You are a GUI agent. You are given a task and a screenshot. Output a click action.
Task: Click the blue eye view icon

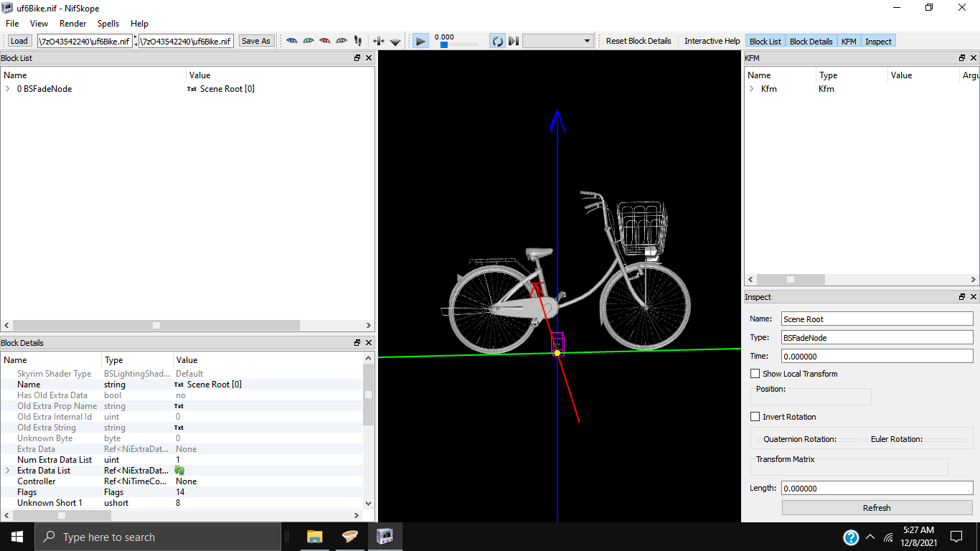pos(291,41)
